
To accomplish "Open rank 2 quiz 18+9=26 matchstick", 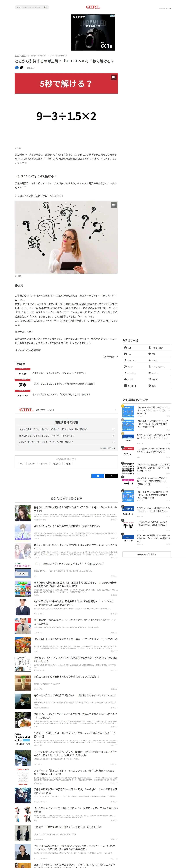I will click(x=146, y=425).
